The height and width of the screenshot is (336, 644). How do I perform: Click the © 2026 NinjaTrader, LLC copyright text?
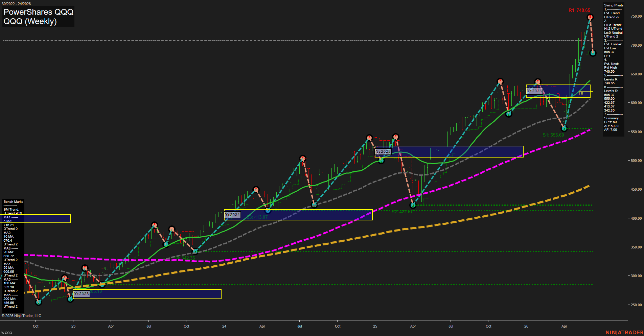[21, 316]
